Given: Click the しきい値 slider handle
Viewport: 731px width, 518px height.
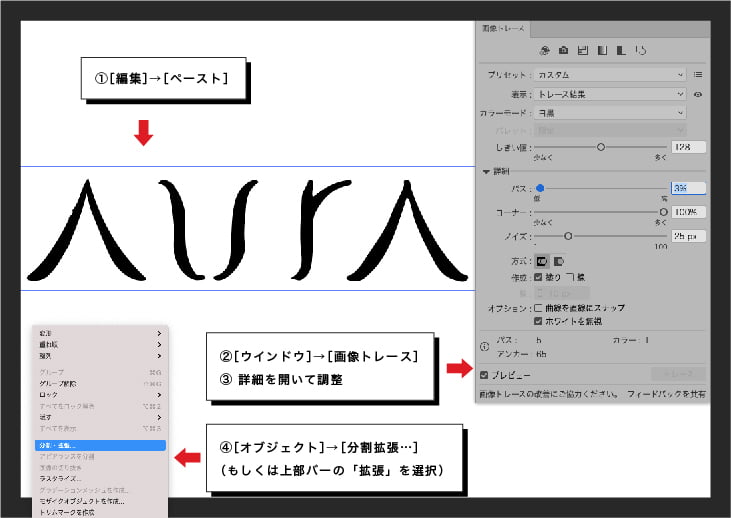Looking at the screenshot, I should [601, 146].
